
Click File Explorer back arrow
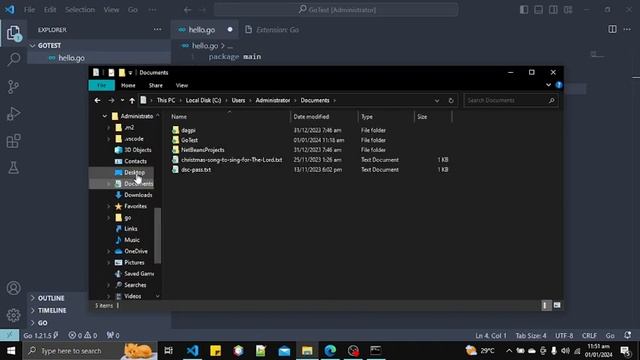click(97, 100)
